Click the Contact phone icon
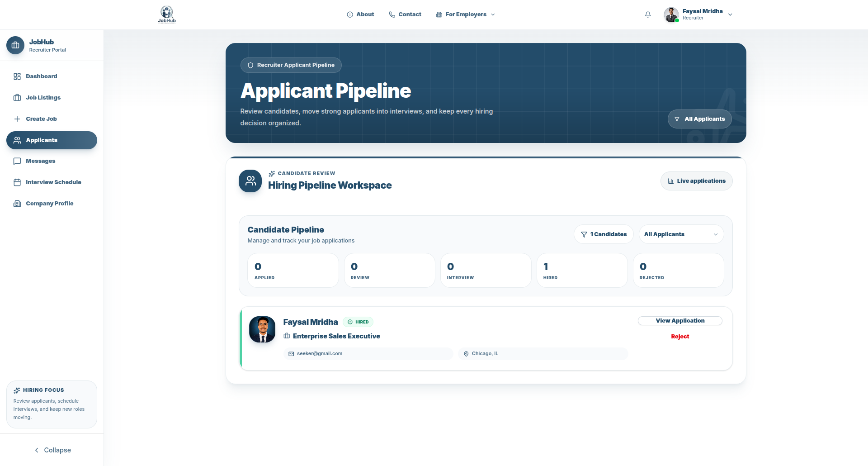 pyautogui.click(x=392, y=14)
